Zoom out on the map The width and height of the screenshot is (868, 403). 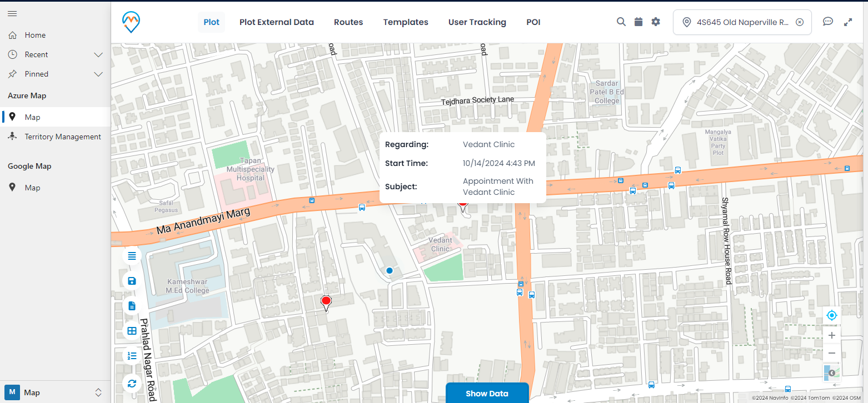832,353
